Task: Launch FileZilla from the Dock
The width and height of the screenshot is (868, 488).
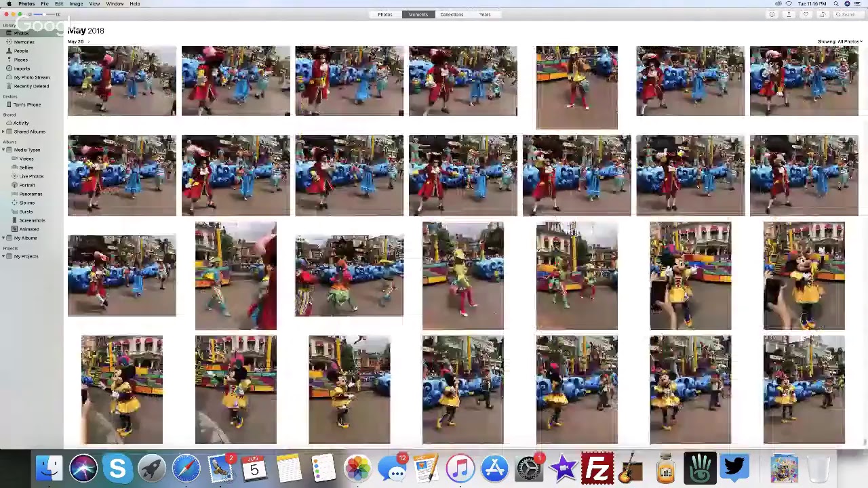Action: 597,468
